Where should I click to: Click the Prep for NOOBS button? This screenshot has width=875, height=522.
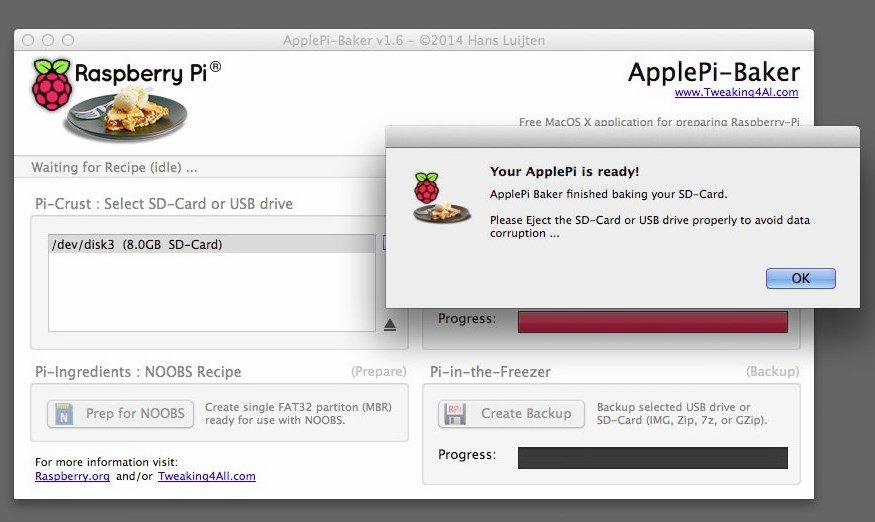(x=121, y=414)
